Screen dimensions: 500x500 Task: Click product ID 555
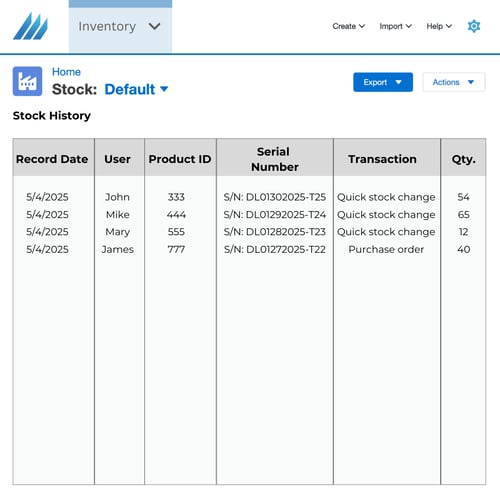176,232
